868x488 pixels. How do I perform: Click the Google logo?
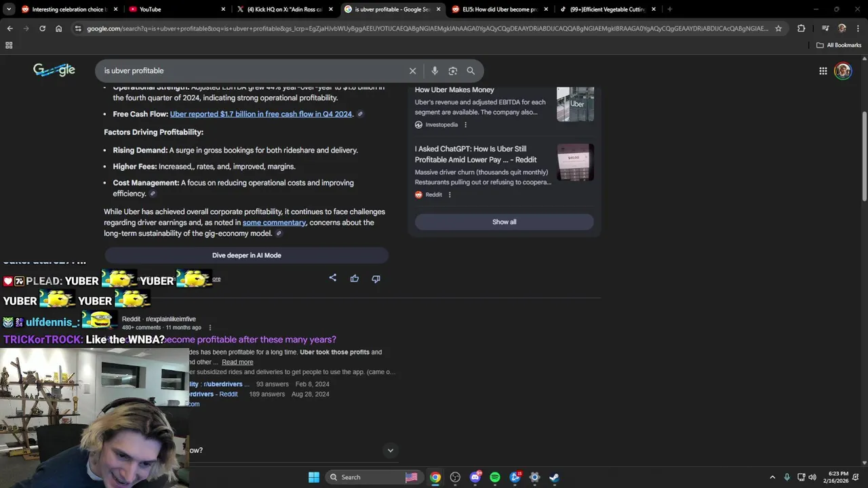point(54,70)
